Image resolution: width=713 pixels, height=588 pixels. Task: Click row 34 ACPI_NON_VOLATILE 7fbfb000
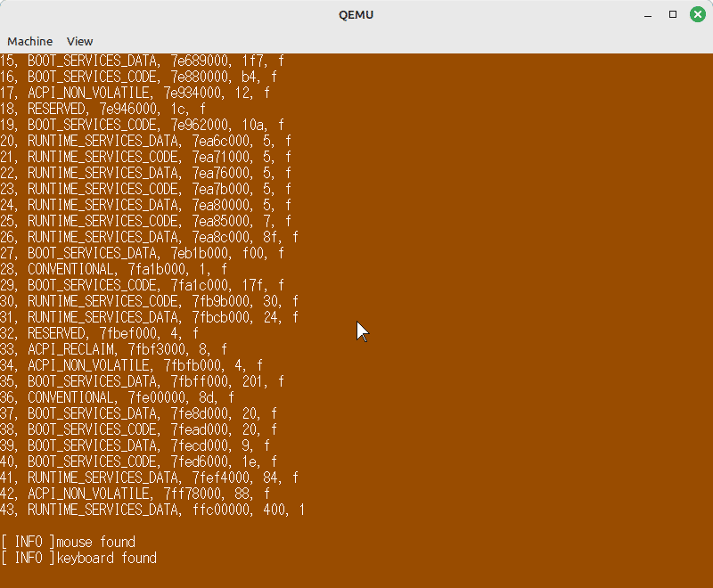pyautogui.click(x=131, y=366)
